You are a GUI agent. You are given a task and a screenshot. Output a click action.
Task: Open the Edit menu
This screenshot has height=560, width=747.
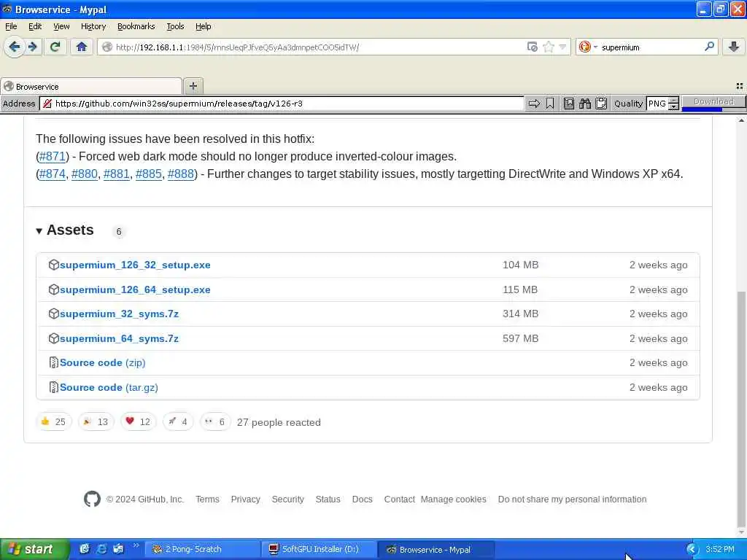pyautogui.click(x=35, y=26)
